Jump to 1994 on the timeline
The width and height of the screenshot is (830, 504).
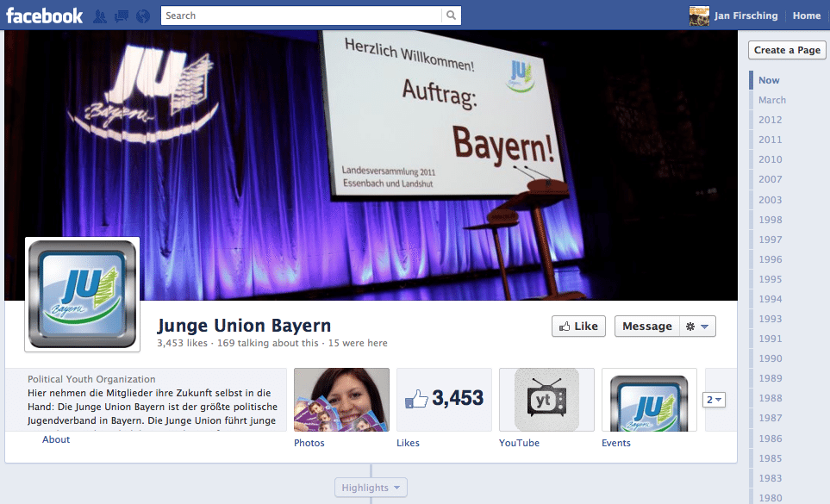pos(771,299)
